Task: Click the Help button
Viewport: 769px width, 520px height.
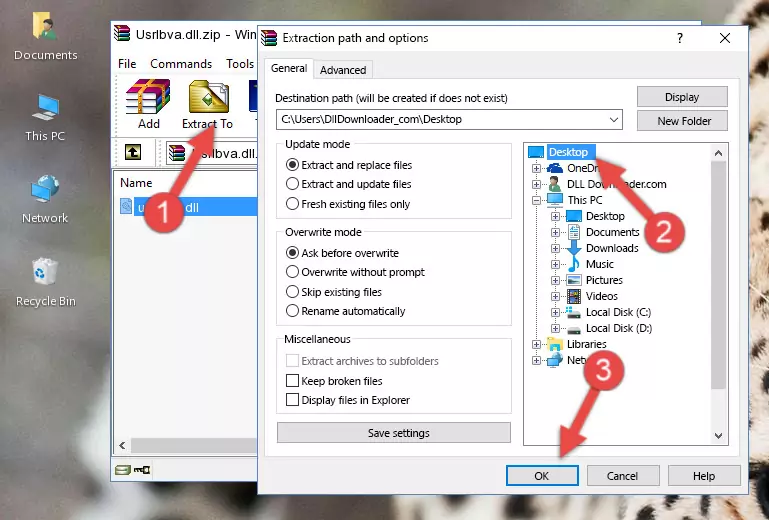Action: tap(704, 476)
